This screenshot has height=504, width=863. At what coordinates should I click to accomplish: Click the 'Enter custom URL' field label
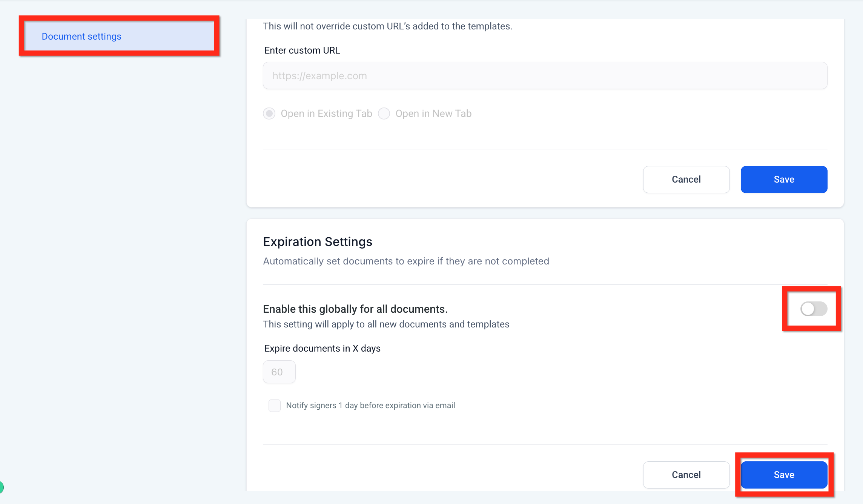point(302,51)
